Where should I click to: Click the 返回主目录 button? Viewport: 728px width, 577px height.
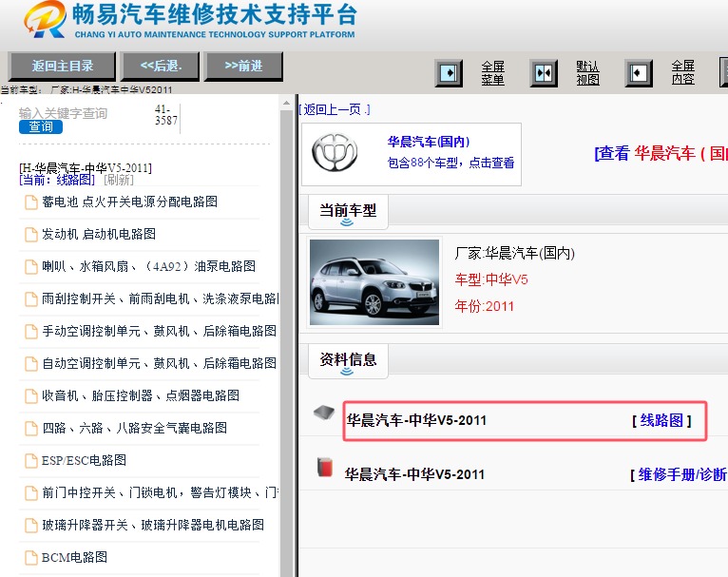coord(62,66)
